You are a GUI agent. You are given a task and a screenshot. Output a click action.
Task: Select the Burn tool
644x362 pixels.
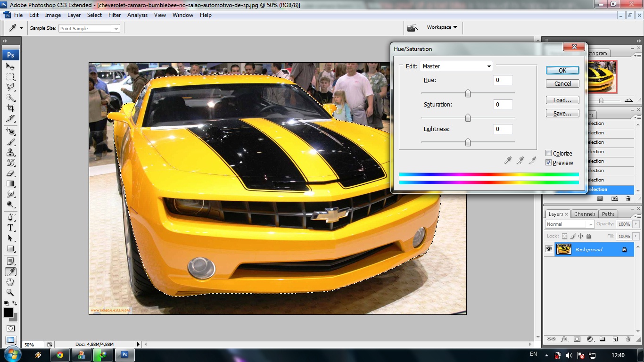pos(10,205)
